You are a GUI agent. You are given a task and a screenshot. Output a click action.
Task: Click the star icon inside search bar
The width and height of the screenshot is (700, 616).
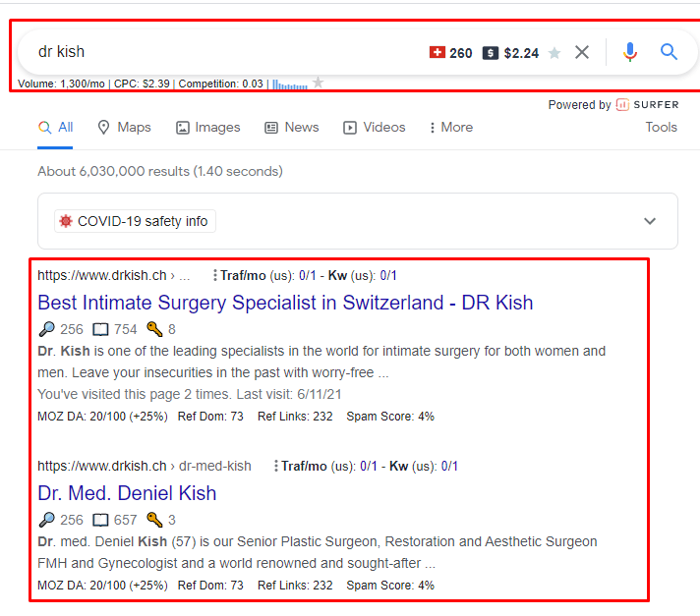coord(554,53)
